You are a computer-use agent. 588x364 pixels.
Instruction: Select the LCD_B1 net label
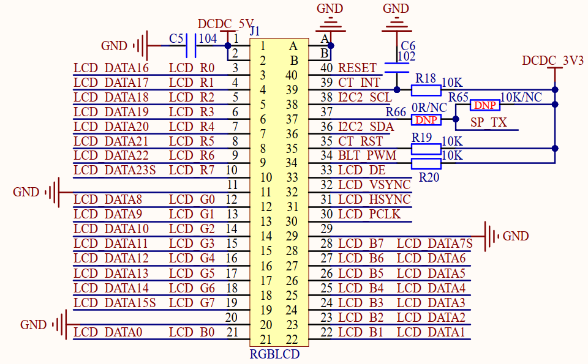point(361,332)
